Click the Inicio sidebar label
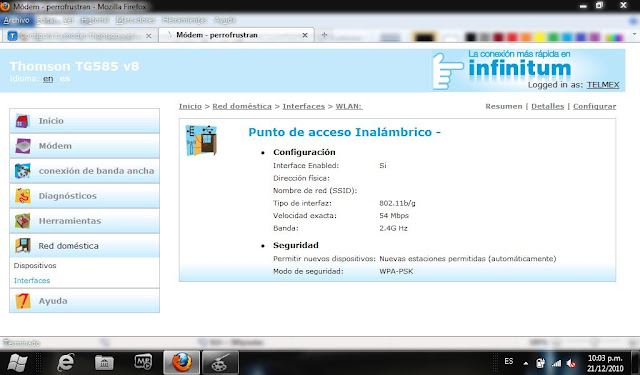 pyautogui.click(x=51, y=121)
